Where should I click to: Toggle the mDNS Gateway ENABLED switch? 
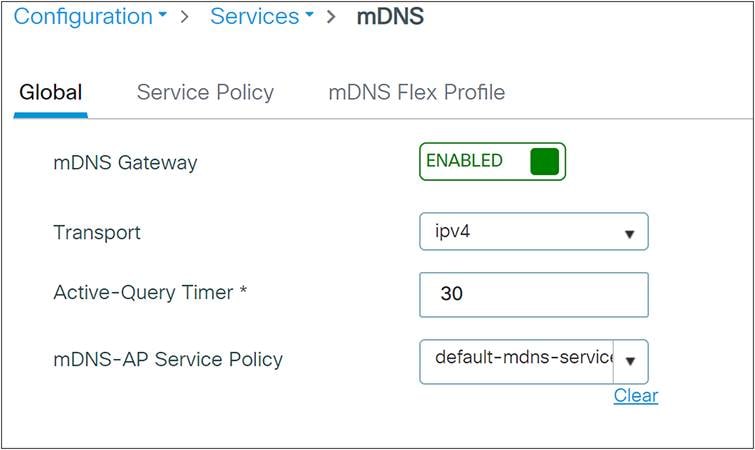tap(492, 161)
